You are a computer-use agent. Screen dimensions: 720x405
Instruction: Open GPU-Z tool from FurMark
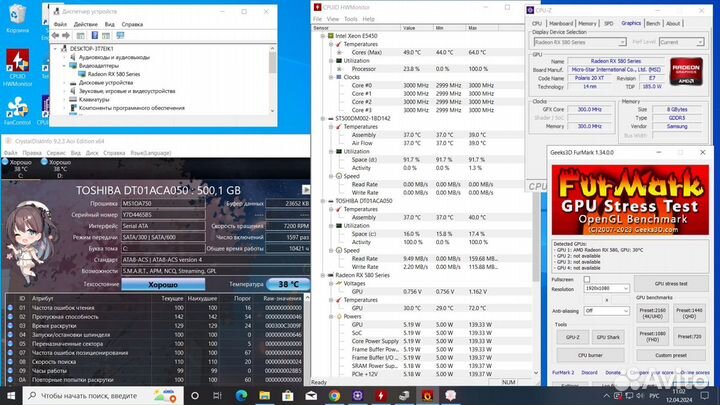click(x=573, y=337)
